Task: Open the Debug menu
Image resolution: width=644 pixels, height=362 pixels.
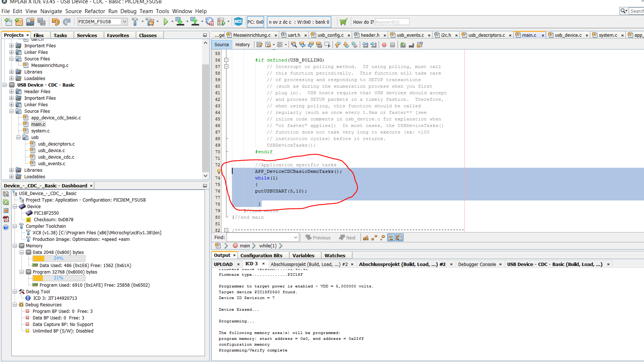Action: [128, 11]
